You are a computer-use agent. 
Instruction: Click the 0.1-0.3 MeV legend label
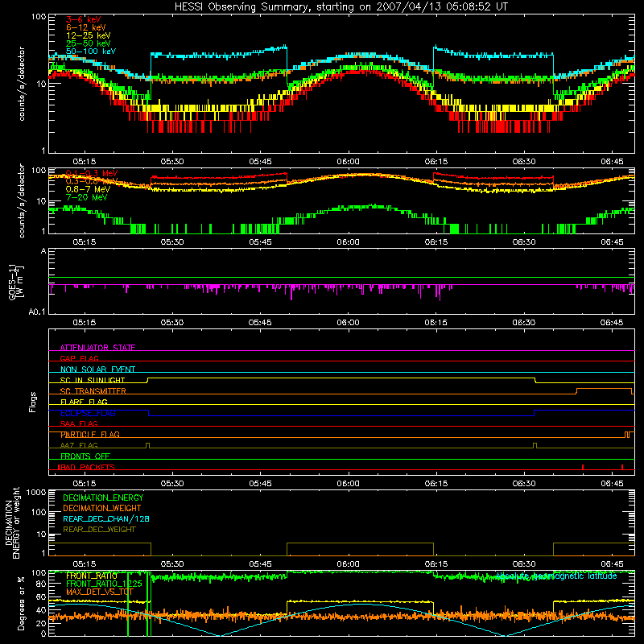click(x=92, y=173)
